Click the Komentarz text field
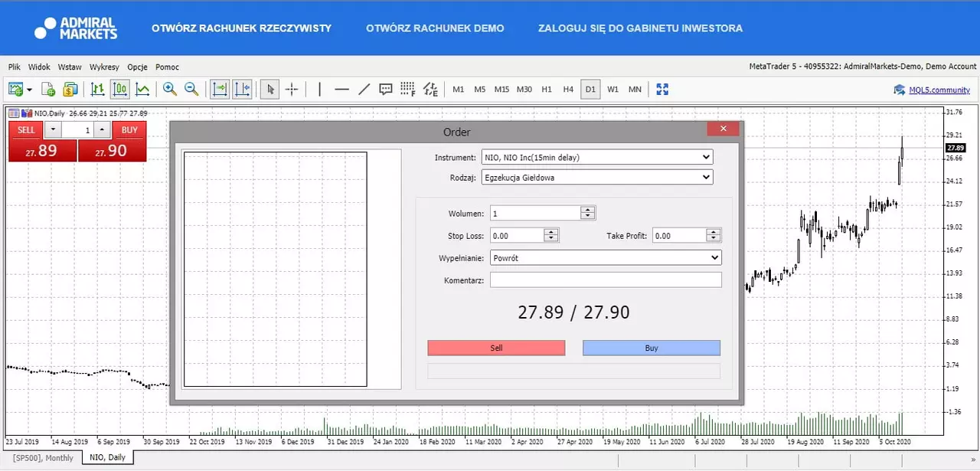 tap(606, 280)
